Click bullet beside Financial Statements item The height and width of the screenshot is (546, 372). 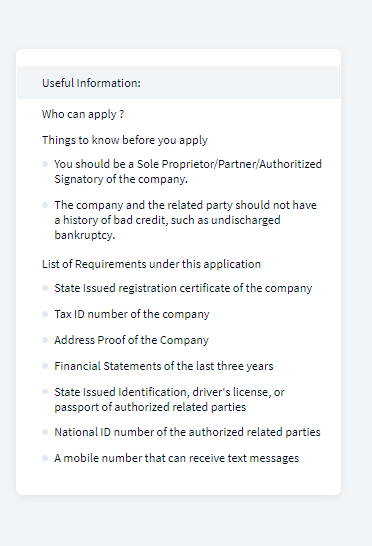pos(45,366)
